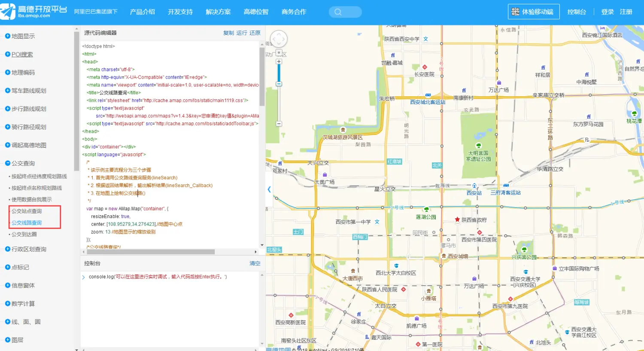Screen dimensions: 644x351
Task: Open the 解决方案 menu
Action: 218,12
